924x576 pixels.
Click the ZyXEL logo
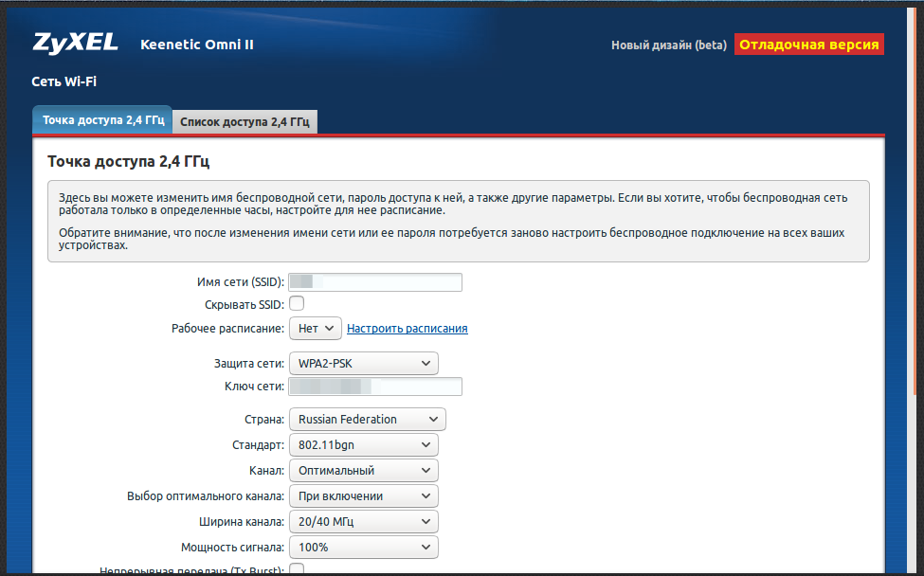pyautogui.click(x=76, y=43)
